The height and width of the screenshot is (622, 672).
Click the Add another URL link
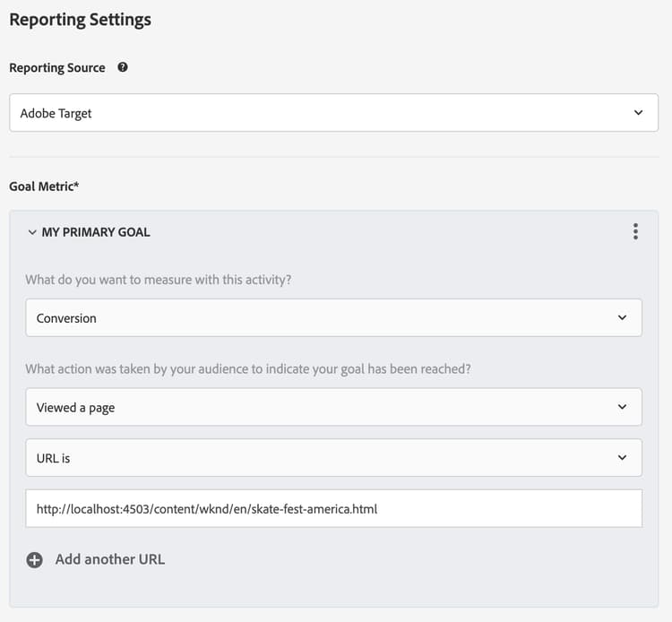click(x=109, y=559)
